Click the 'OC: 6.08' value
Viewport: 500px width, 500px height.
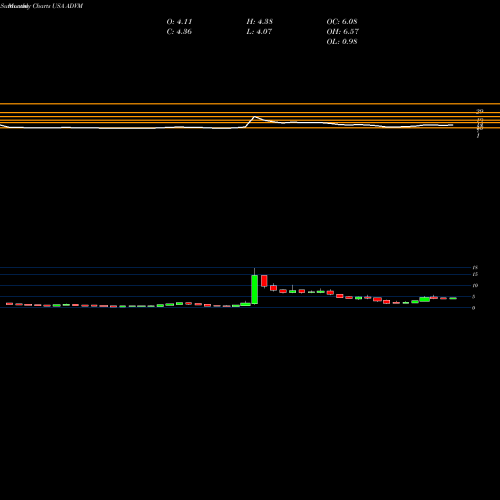342,22
